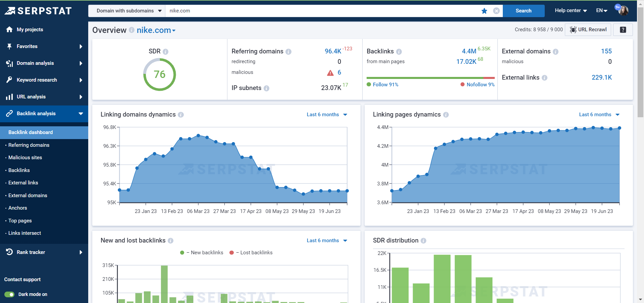Click the Serpstat logo
The image size is (644, 303).
click(x=38, y=10)
